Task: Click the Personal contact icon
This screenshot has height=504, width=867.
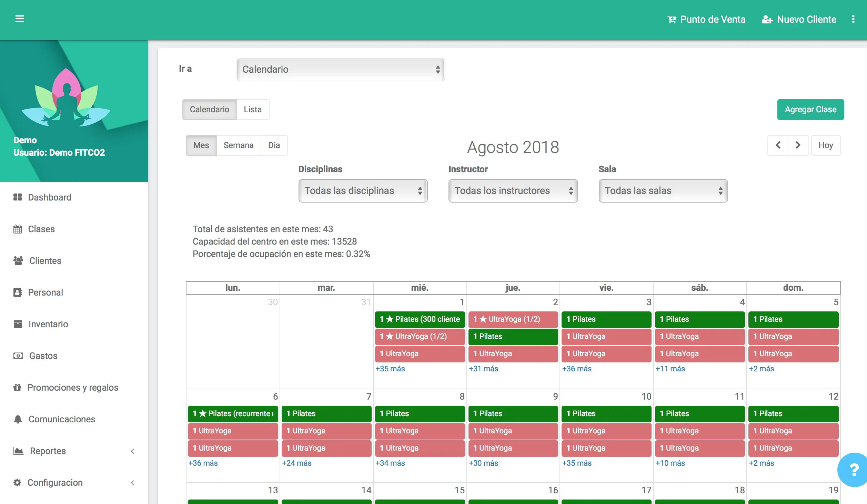Action: [18, 292]
